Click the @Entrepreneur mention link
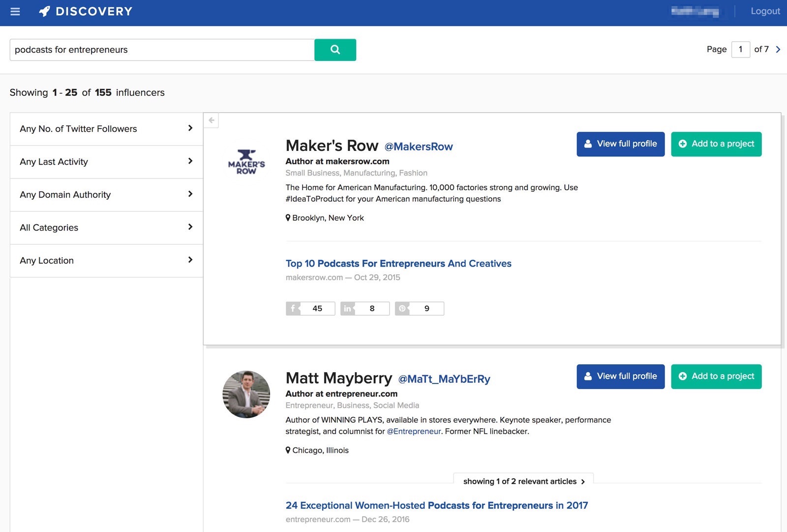This screenshot has width=787, height=532. pos(414,431)
